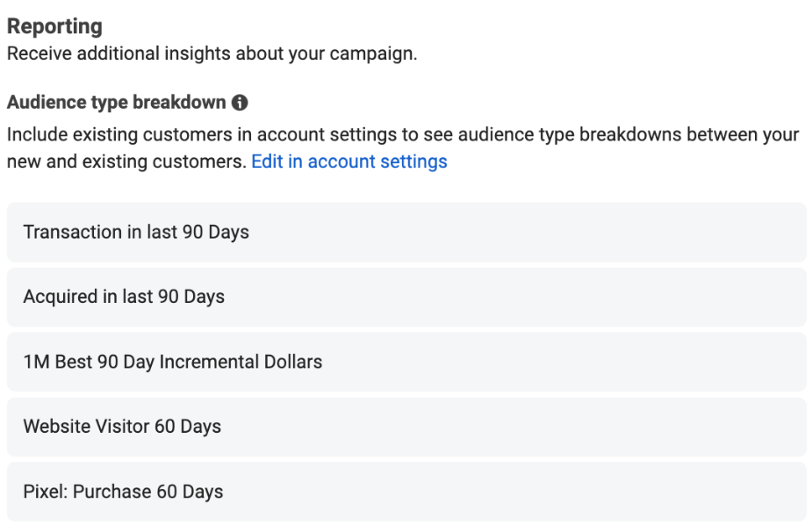Click the new and existing customers text
This screenshot has height=525, width=812.
pyautogui.click(x=126, y=162)
